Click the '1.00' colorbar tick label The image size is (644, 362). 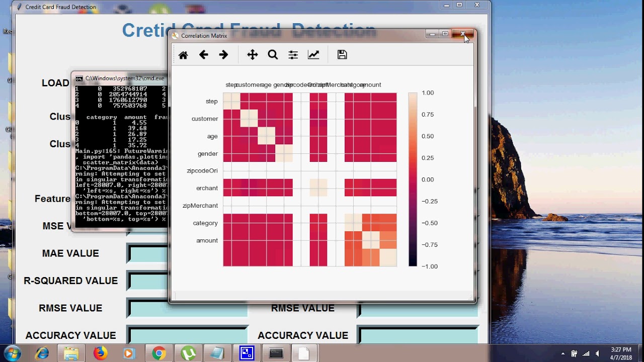tap(428, 93)
